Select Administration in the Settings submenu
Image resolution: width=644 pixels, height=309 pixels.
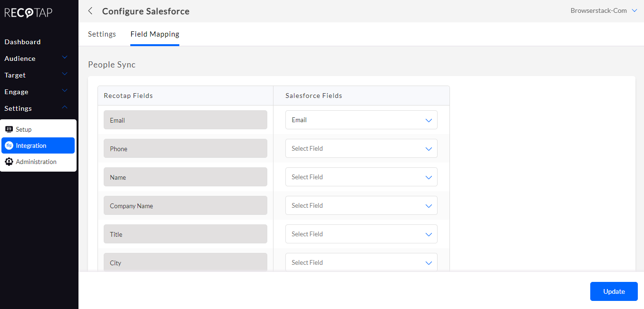(38, 162)
